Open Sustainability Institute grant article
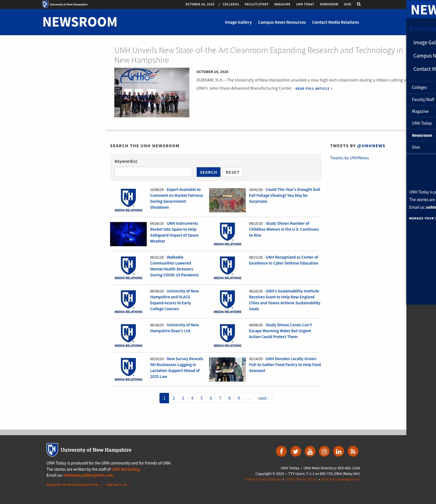The height and width of the screenshot is (504, 436). (284, 300)
